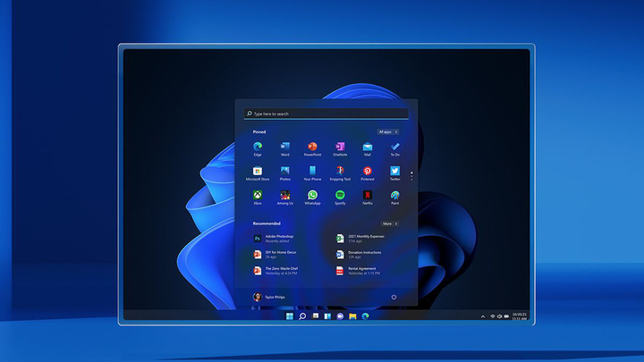
Task: Click the power button in Start menu
Action: (394, 297)
